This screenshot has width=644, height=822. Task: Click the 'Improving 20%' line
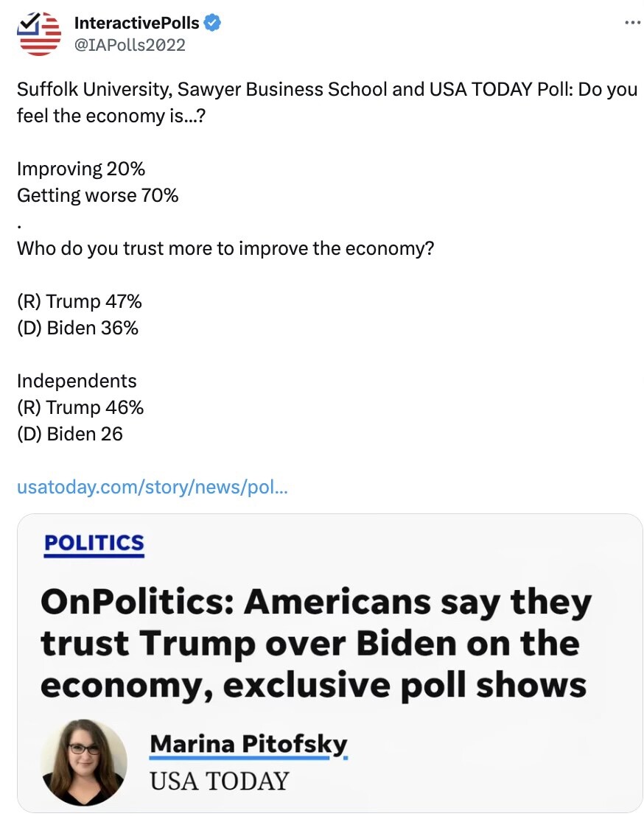(81, 169)
